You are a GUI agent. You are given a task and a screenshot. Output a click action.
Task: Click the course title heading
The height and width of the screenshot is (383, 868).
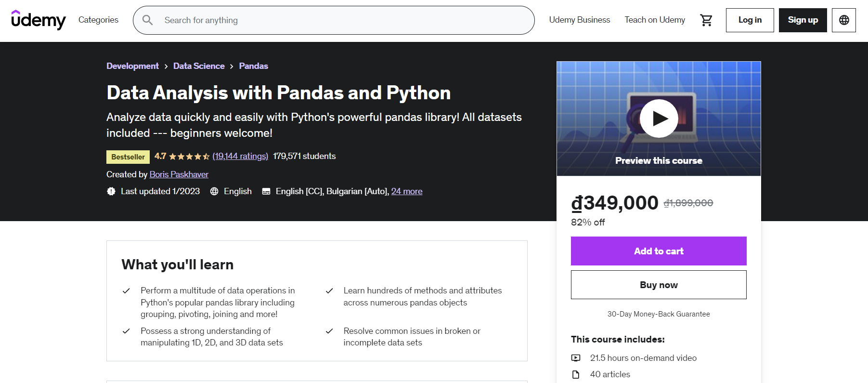pos(279,92)
